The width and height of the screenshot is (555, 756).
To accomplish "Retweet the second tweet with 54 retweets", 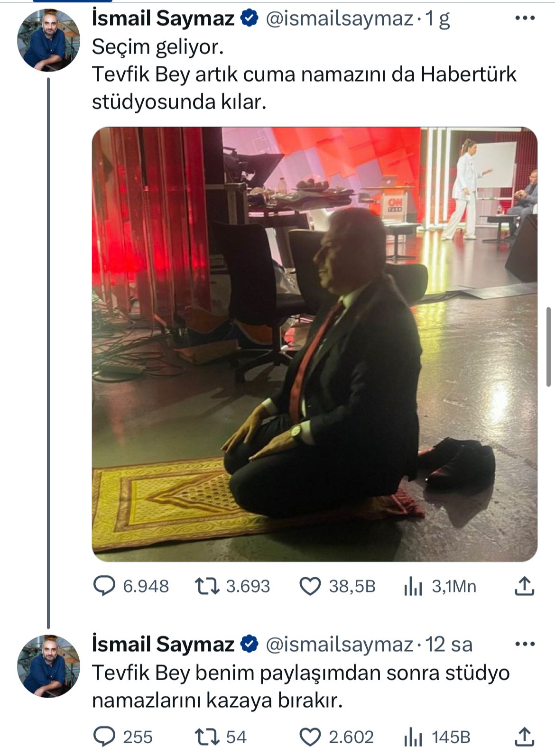I will pos(207,737).
